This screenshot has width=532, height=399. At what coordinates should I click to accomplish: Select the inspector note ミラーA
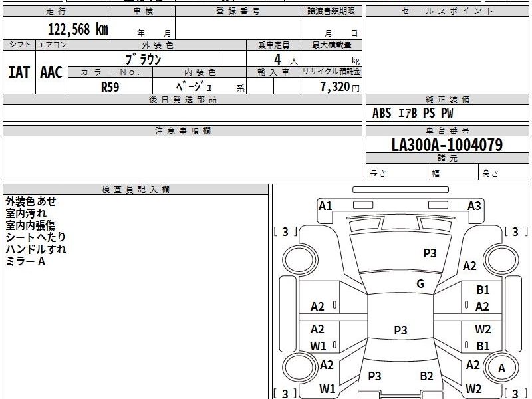click(25, 261)
